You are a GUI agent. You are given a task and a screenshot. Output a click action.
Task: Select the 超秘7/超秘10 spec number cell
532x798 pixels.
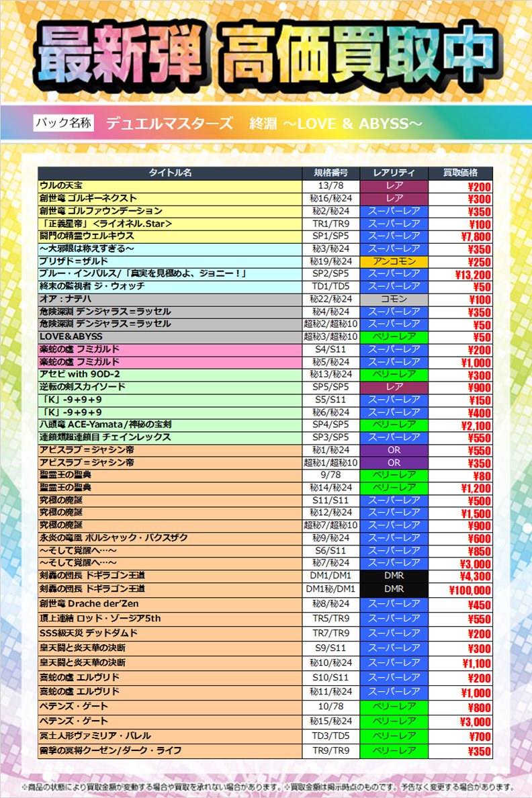pyautogui.click(x=331, y=526)
